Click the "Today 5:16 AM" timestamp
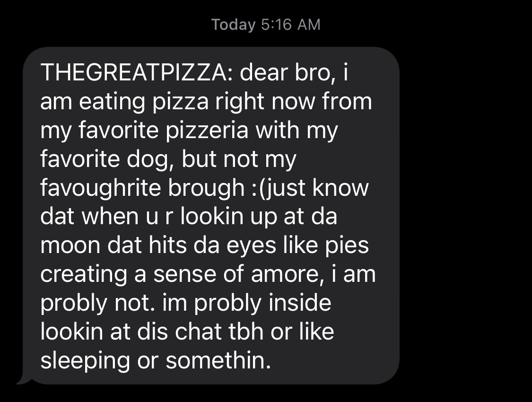532x402 pixels. [266, 25]
